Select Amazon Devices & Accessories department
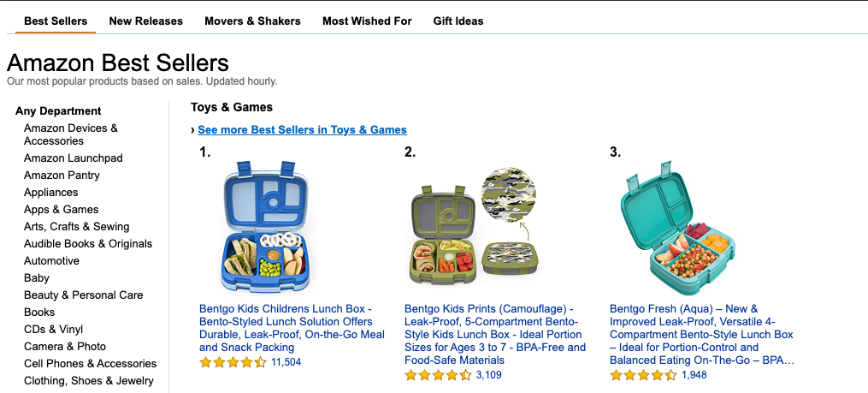 [71, 134]
